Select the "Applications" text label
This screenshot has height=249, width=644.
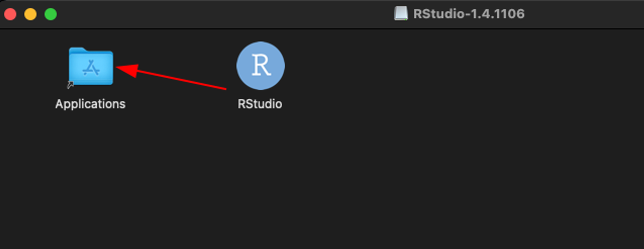click(x=90, y=104)
